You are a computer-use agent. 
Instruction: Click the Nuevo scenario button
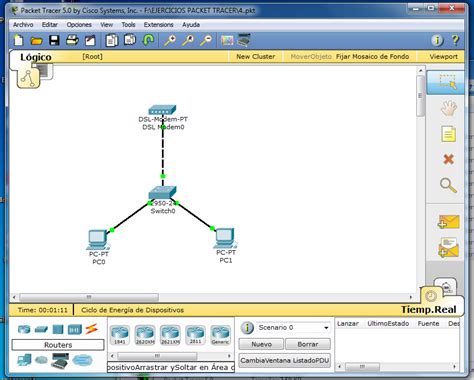pos(261,344)
